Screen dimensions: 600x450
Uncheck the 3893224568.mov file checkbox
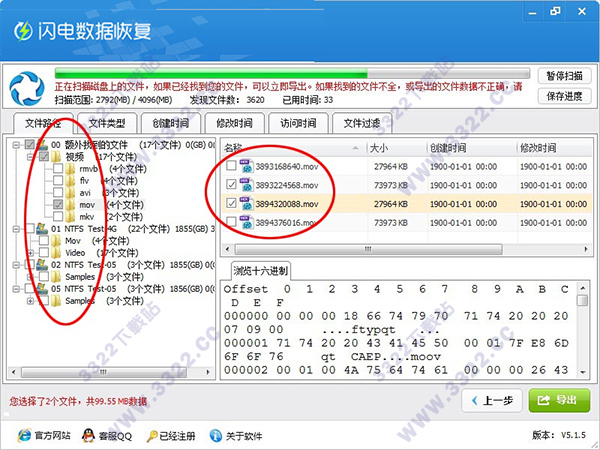[x=231, y=186]
